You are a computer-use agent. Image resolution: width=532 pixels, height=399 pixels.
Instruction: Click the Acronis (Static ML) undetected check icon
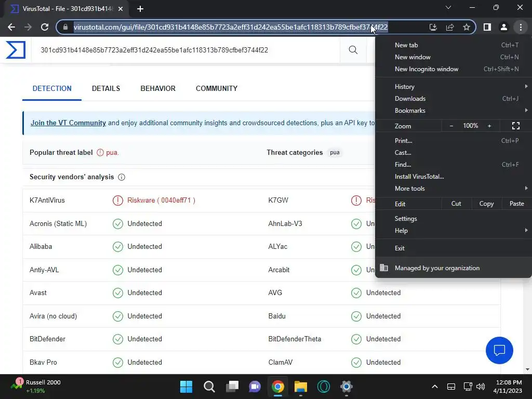click(x=118, y=223)
